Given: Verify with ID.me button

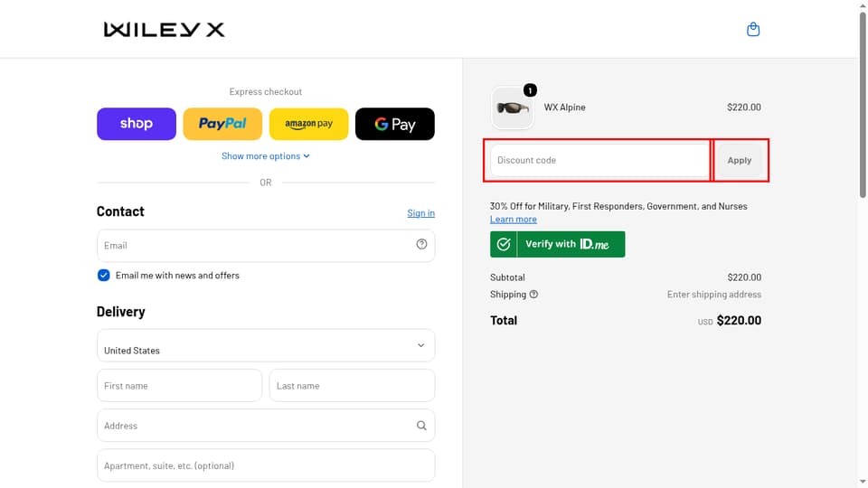Looking at the screenshot, I should (x=558, y=244).
